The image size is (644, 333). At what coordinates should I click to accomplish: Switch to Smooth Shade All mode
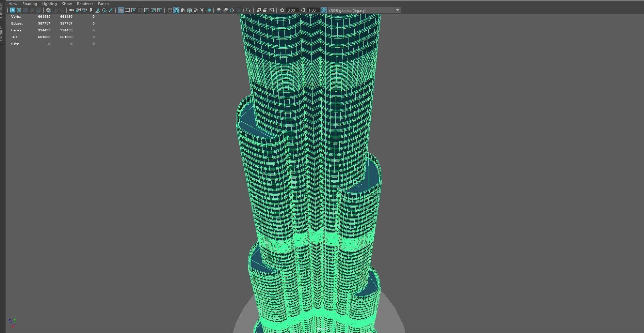[176, 10]
